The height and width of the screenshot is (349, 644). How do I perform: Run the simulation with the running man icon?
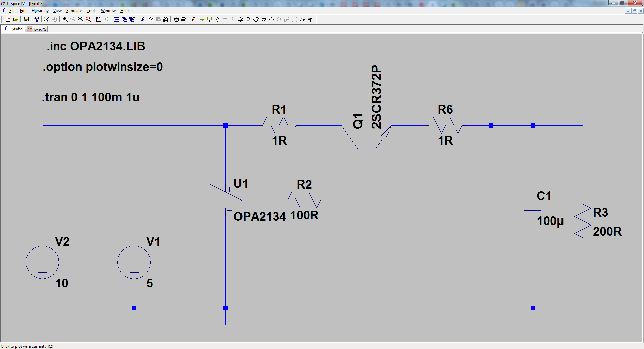[47, 19]
